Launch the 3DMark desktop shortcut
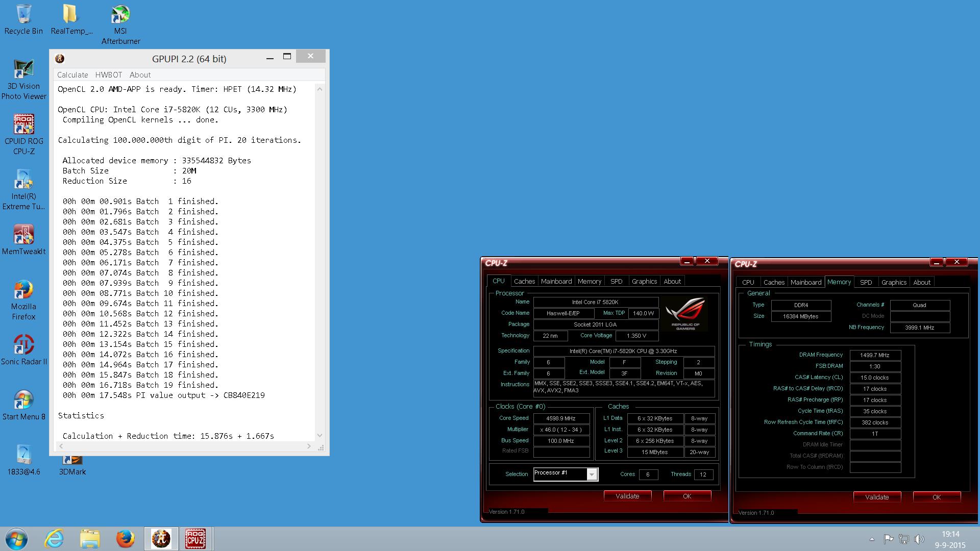 [72, 465]
